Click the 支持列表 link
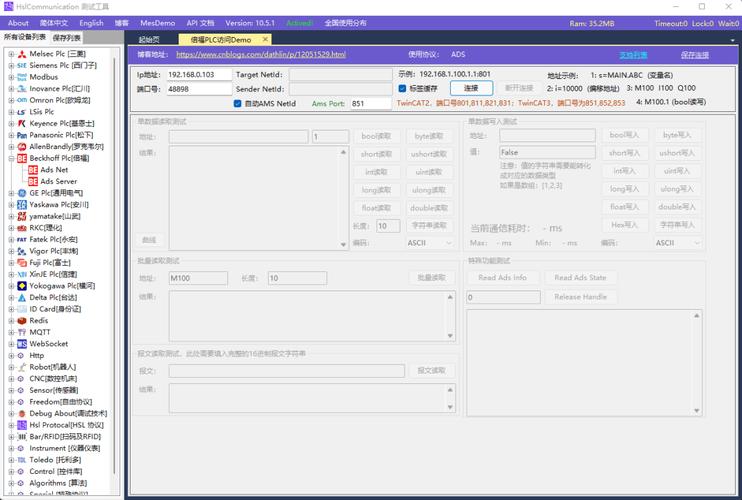The height and width of the screenshot is (500, 742). point(633,55)
